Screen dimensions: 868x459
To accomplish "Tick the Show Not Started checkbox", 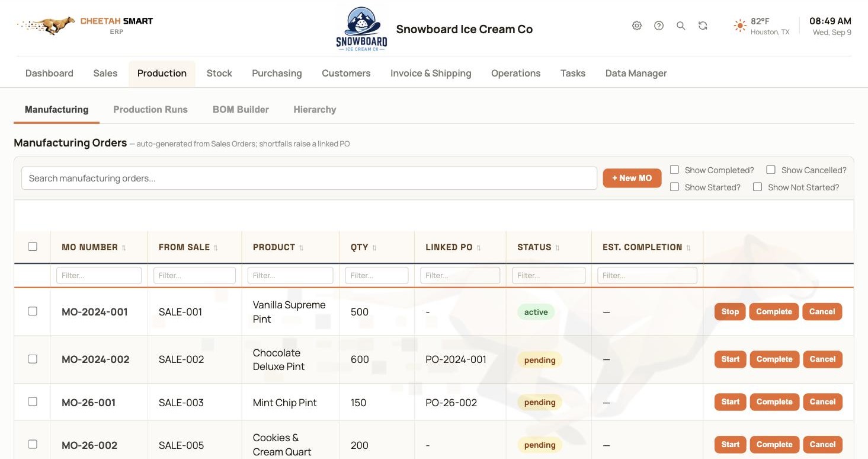I will click(757, 187).
